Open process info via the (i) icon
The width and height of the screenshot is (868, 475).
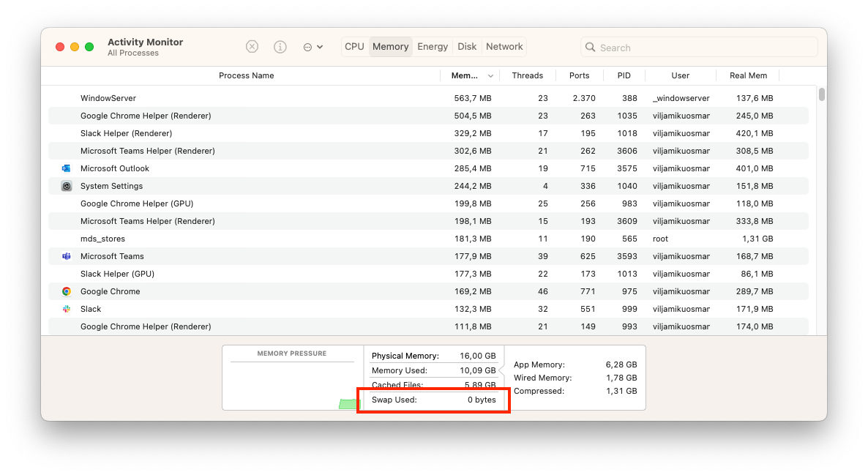[x=280, y=47]
